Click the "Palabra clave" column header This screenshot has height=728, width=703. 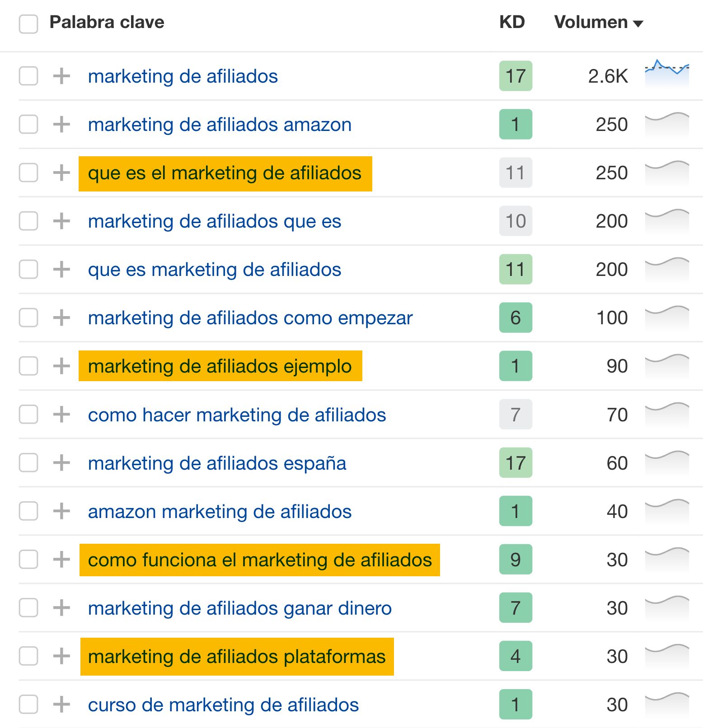click(107, 21)
